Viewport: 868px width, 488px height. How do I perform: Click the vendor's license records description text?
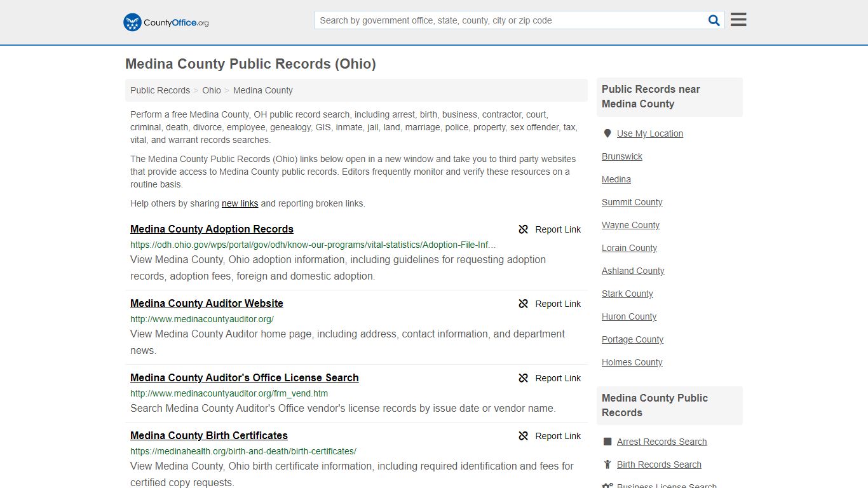(x=343, y=408)
